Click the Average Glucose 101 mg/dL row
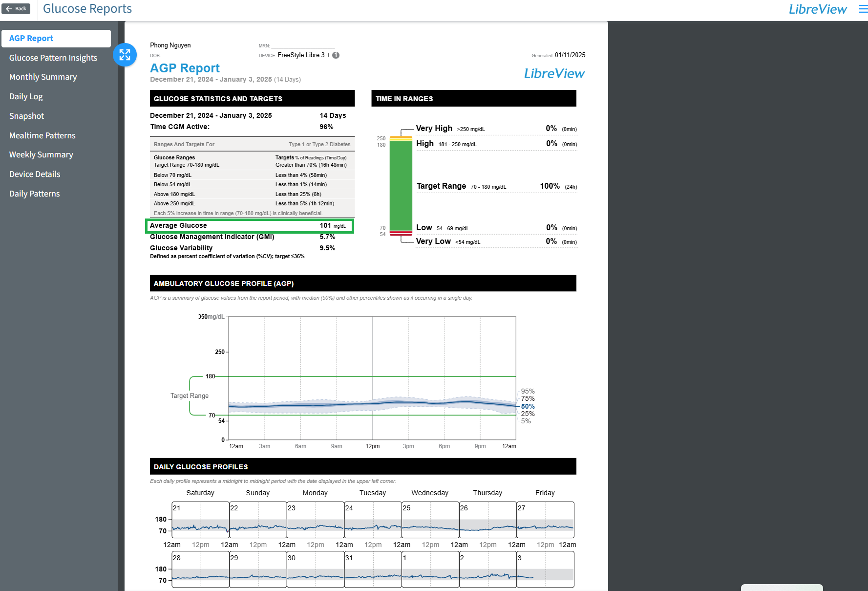This screenshot has height=591, width=868. tap(250, 226)
